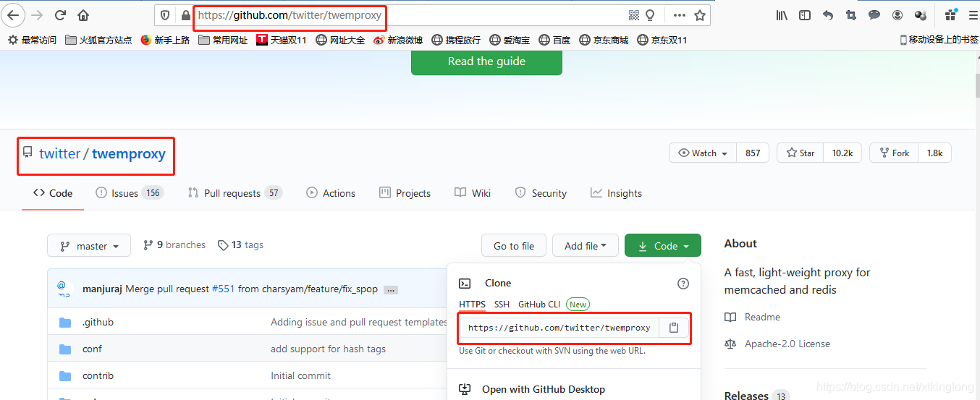The width and height of the screenshot is (980, 400).
Task: Open the master branch selector
Action: click(x=89, y=246)
